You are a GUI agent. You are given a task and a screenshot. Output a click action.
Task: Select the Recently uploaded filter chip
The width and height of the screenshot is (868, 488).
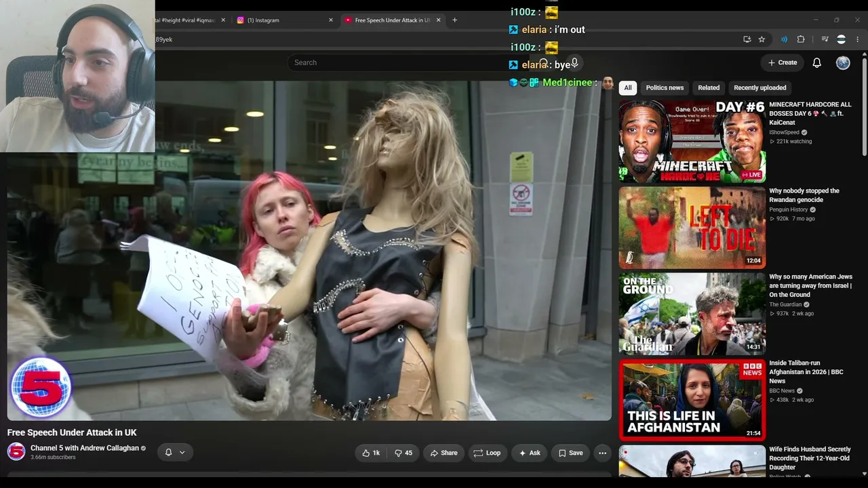pos(760,87)
